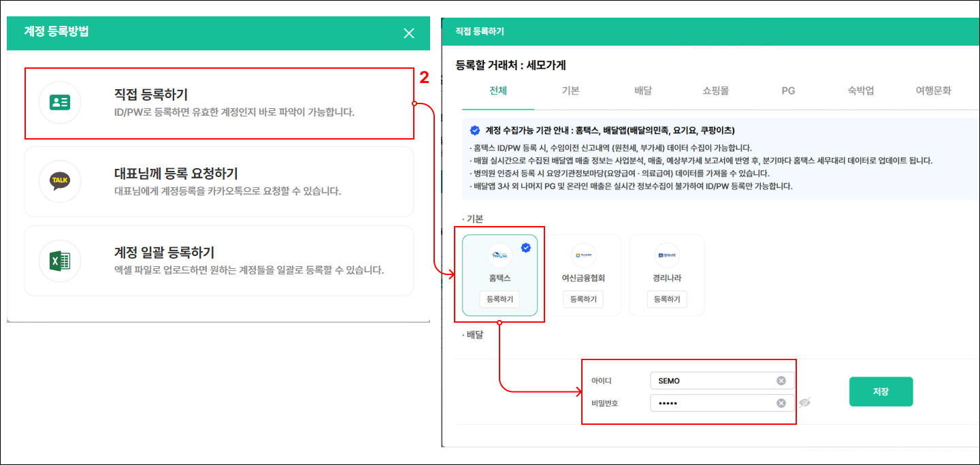980x465 pixels.
Task: Click the ID card icon for direct registration
Action: (60, 103)
